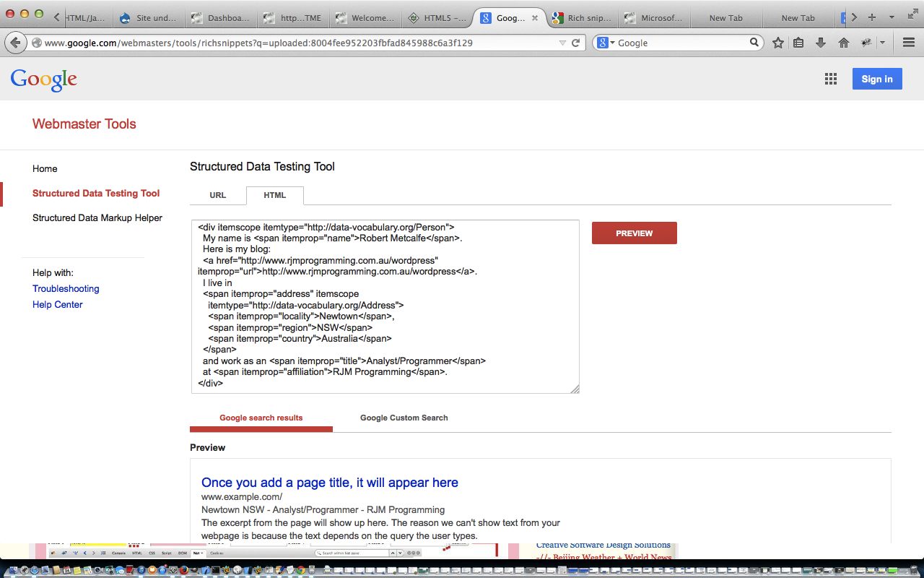
Task: Open the Help Center link
Action: pyautogui.click(x=58, y=304)
